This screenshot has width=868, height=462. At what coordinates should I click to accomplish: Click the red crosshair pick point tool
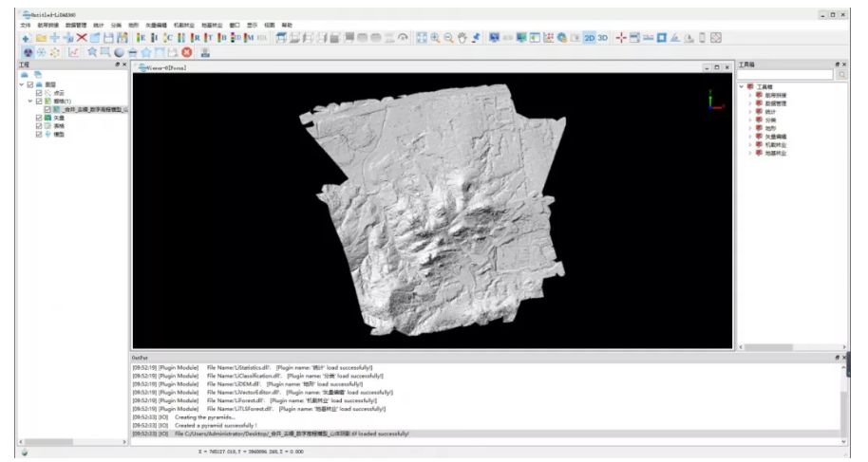[x=621, y=37]
